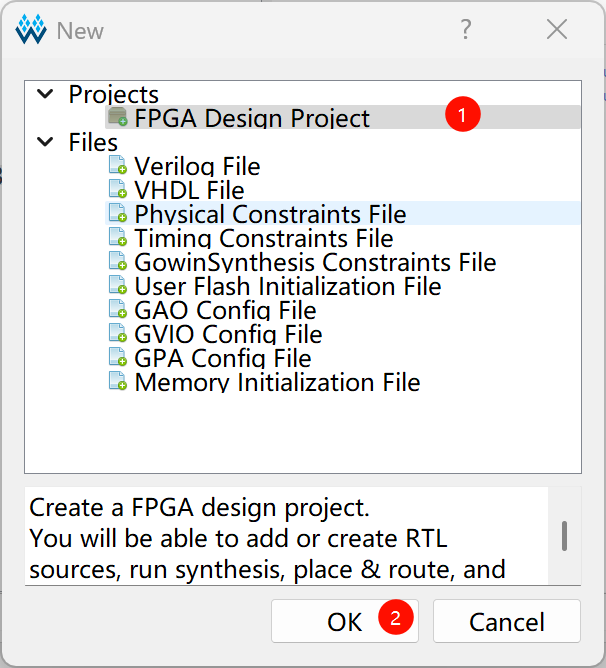This screenshot has height=668, width=606.
Task: Select GAO Config File entry
Action: pos(343,309)
